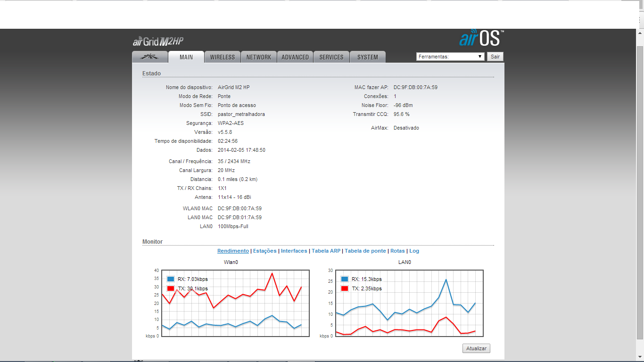Click the uptime value 02:24:56
644x362 pixels.
[x=228, y=141]
